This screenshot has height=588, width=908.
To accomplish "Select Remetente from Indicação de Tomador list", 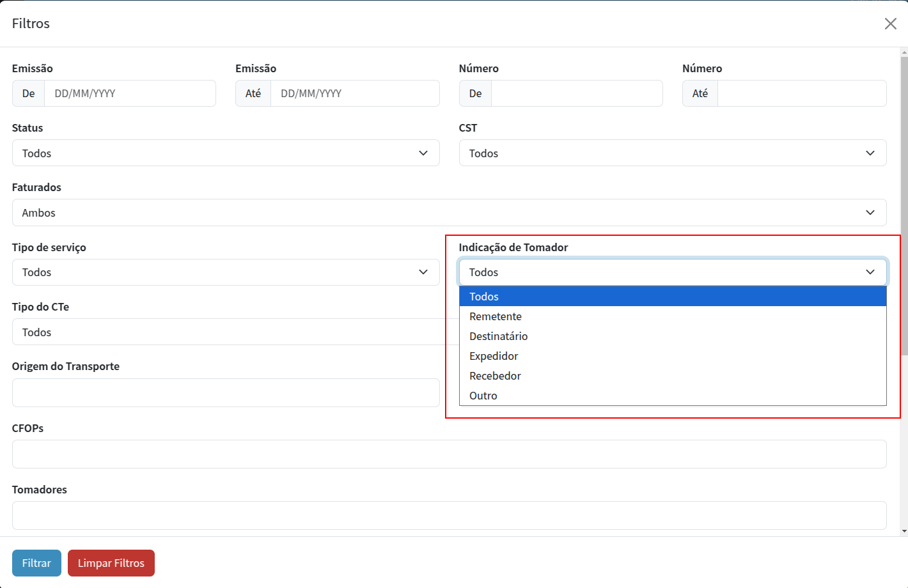I will 496,316.
